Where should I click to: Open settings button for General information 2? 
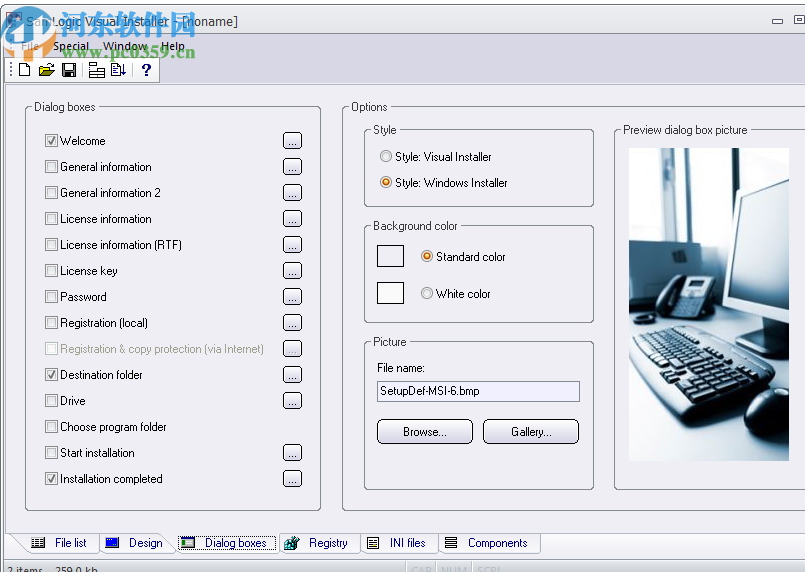pos(292,193)
